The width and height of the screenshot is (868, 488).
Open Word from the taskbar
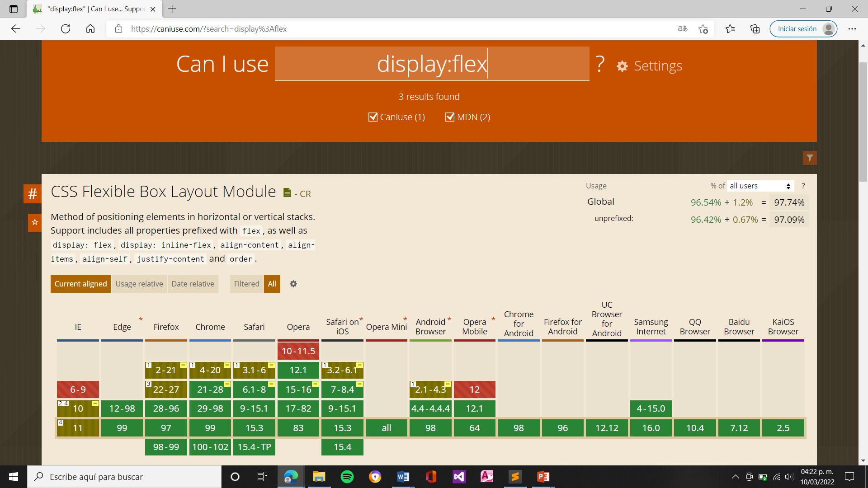tap(403, 477)
